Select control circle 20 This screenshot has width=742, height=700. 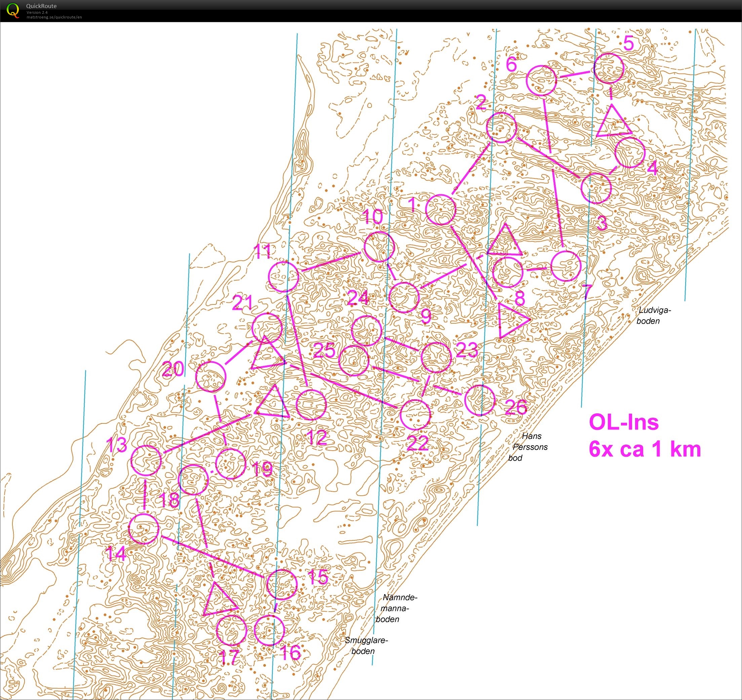point(211,376)
